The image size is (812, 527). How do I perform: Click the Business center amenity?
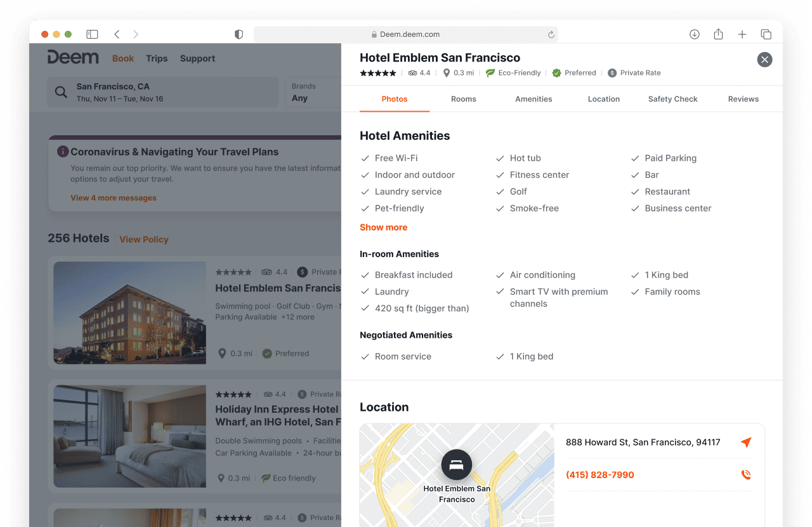pyautogui.click(x=678, y=208)
